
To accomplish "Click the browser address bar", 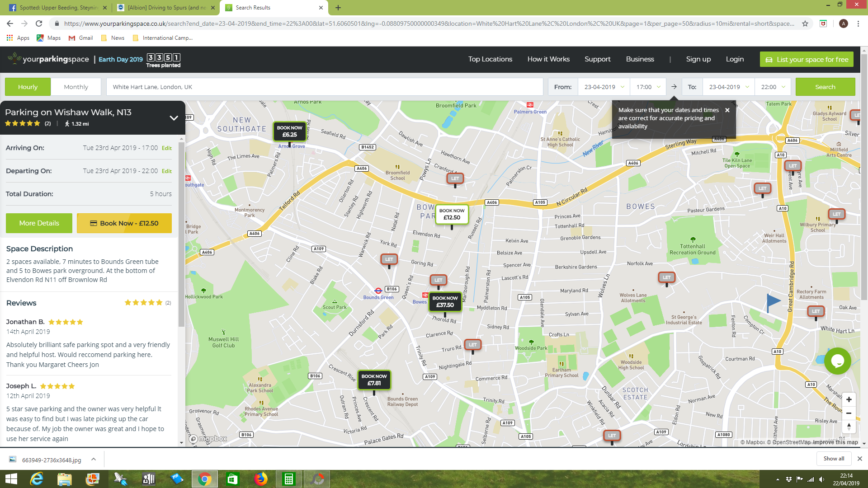I will tap(429, 23).
